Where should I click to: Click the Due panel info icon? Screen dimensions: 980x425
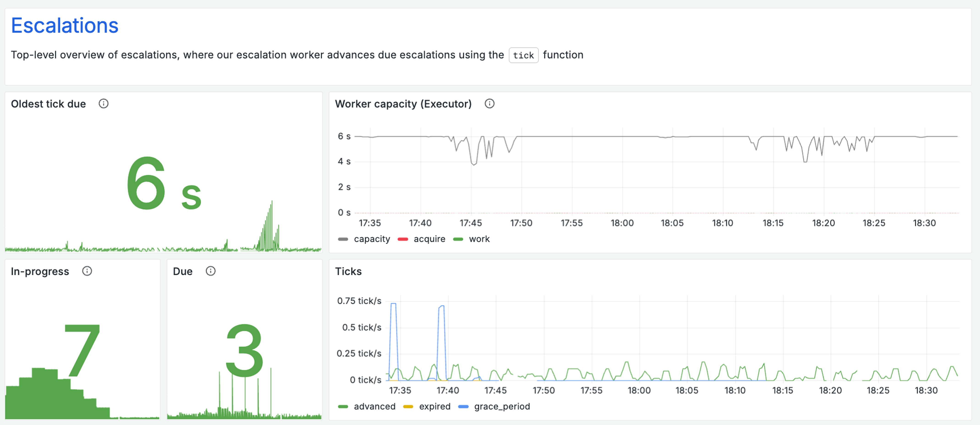[x=210, y=271]
